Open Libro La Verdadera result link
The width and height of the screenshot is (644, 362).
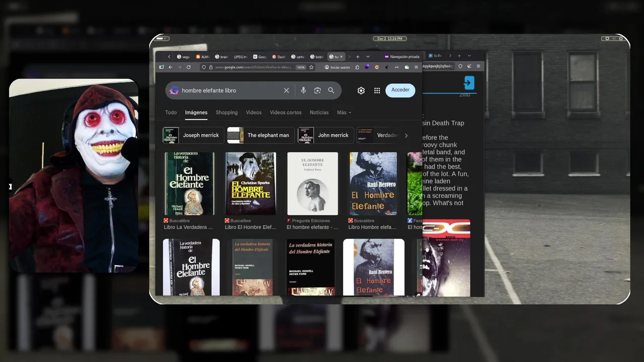tap(188, 227)
